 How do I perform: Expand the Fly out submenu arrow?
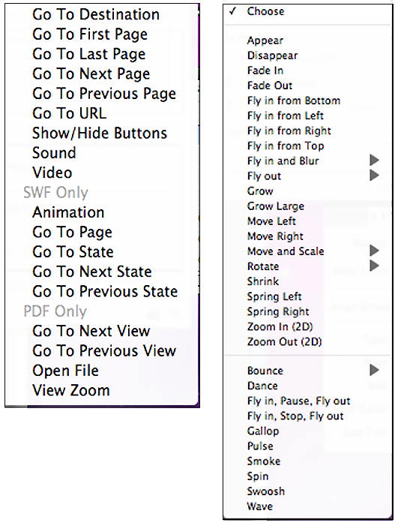pyautogui.click(x=374, y=176)
